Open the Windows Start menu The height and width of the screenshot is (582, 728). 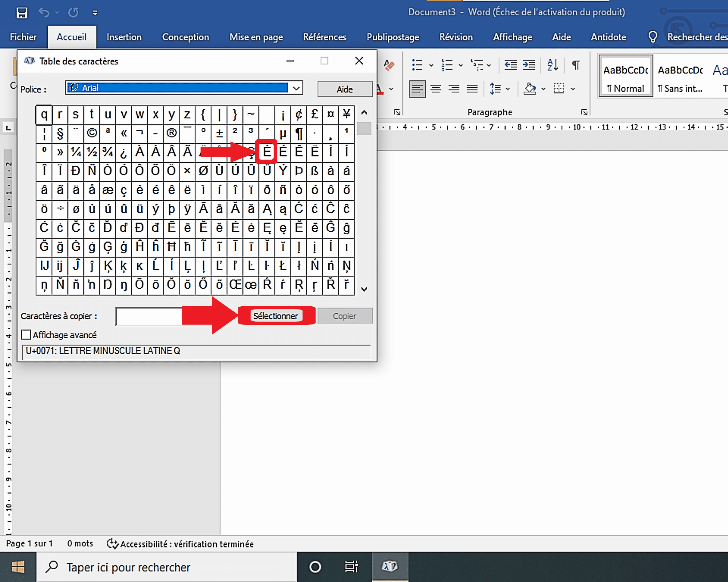(18, 567)
